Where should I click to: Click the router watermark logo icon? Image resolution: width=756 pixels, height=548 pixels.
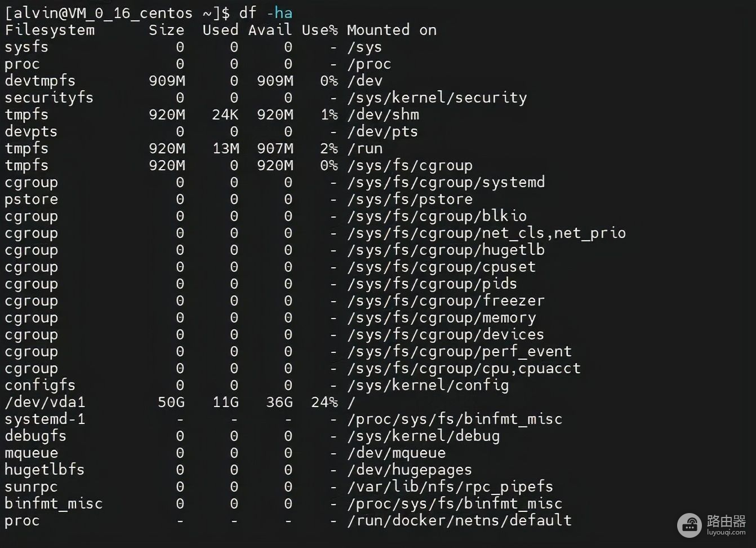690,526
